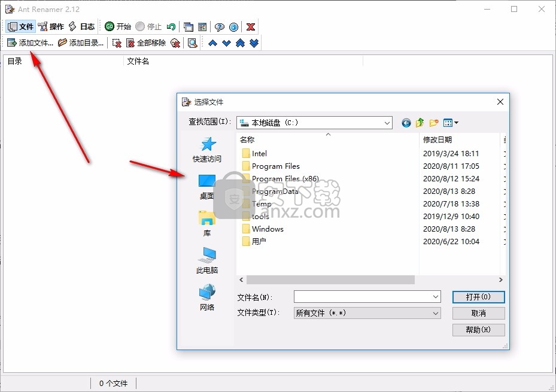Go back with the blue arrow in dialog
Viewport: 556px width, 392px height.
click(x=406, y=123)
